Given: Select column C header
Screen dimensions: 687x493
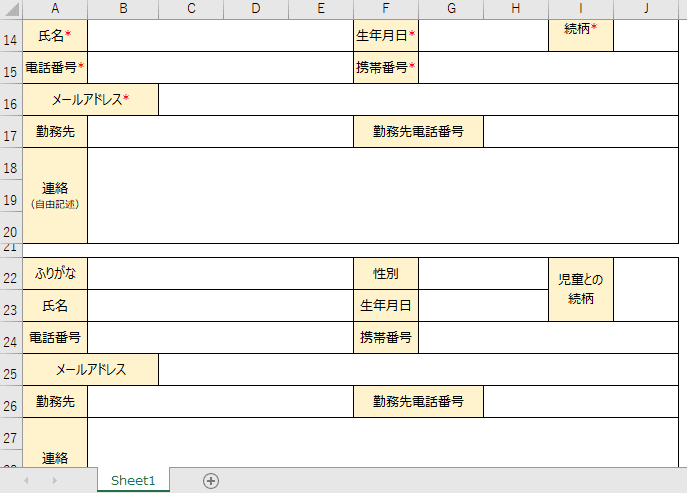Looking at the screenshot, I should click(x=191, y=9).
